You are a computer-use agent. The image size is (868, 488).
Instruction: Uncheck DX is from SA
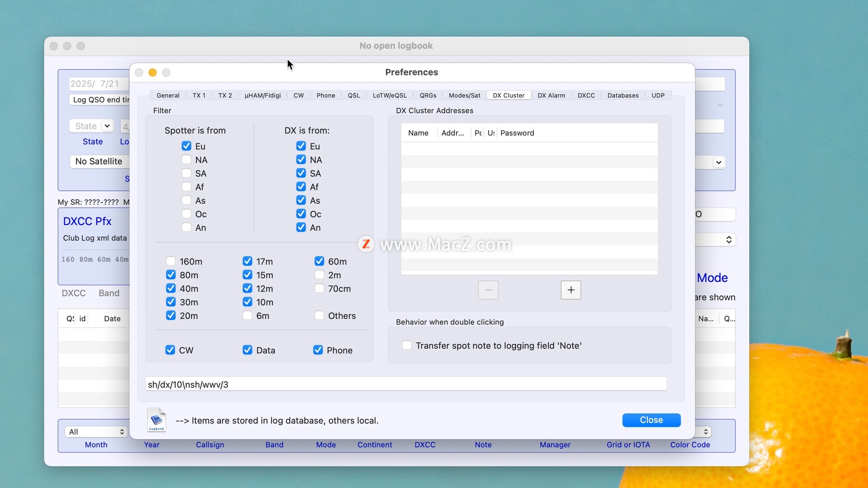[x=301, y=173]
